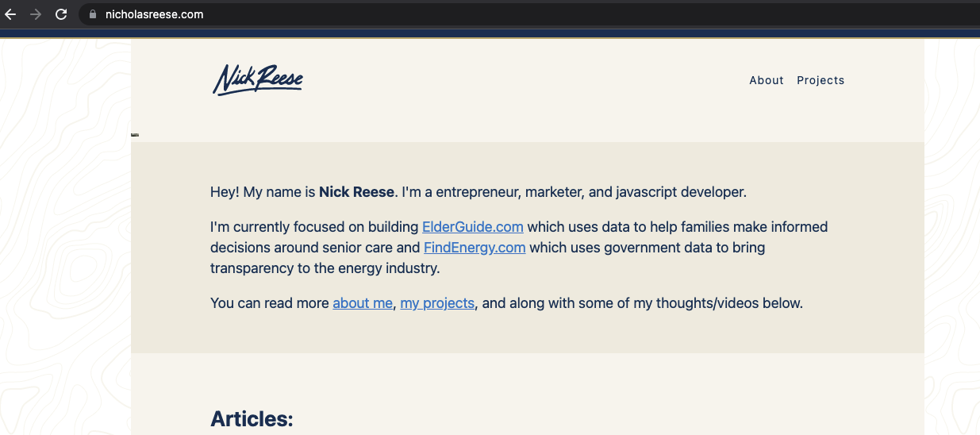The width and height of the screenshot is (980, 435).
Task: Click the tiny broken image below the logo
Action: [x=135, y=135]
